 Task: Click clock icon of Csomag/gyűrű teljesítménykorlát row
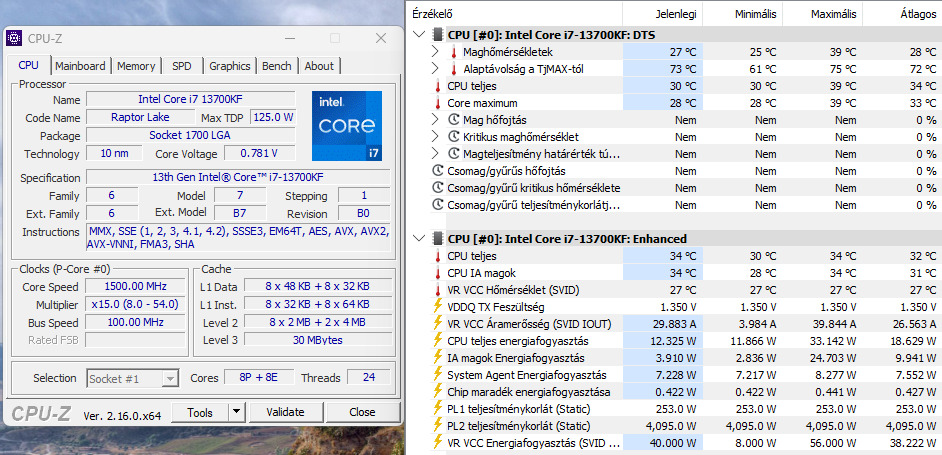438,205
